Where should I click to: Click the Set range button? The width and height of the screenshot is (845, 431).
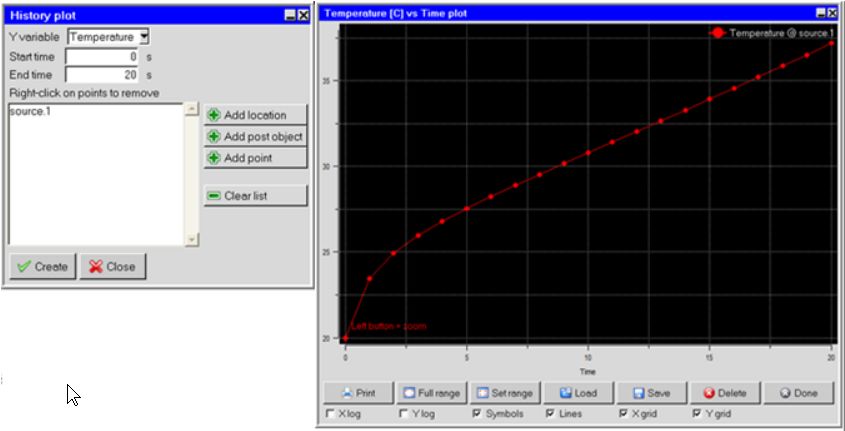click(505, 393)
